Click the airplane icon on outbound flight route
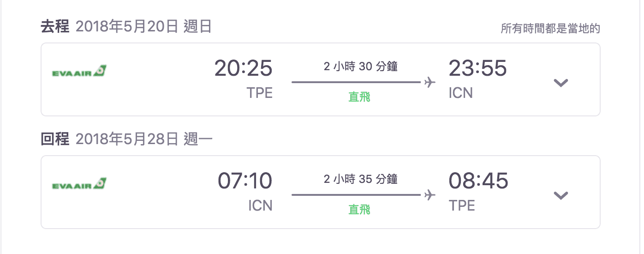Viewport: 644px width, 254px height. [x=429, y=83]
